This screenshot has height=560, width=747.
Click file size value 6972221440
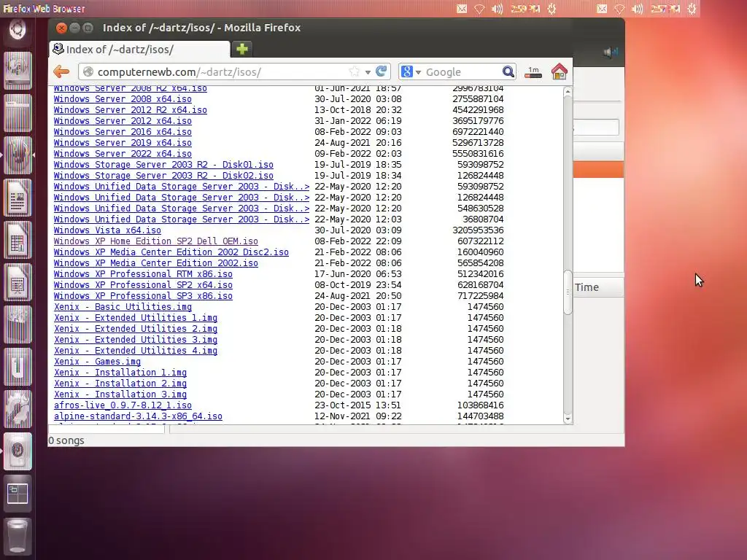(478, 132)
